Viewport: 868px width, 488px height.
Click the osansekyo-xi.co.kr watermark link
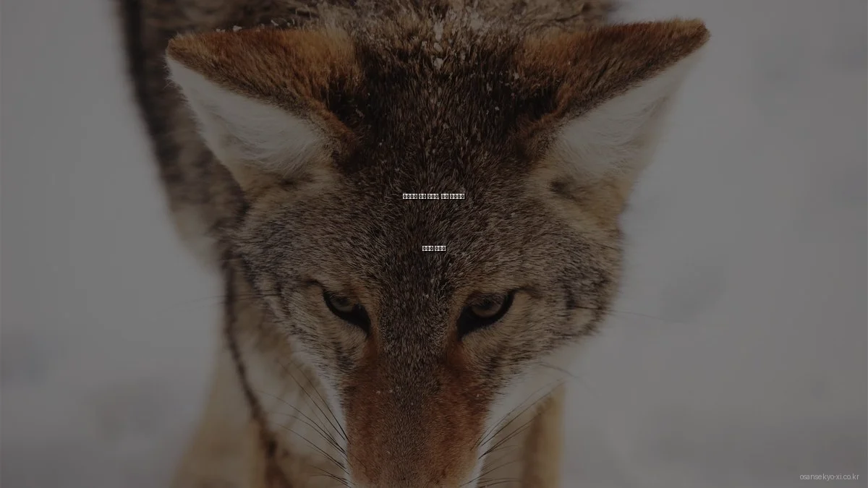[829, 476]
